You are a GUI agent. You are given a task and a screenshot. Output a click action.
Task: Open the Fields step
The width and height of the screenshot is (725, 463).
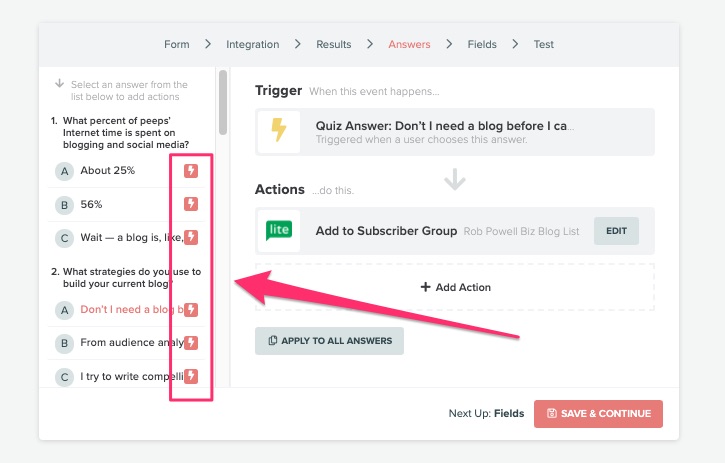pos(483,44)
